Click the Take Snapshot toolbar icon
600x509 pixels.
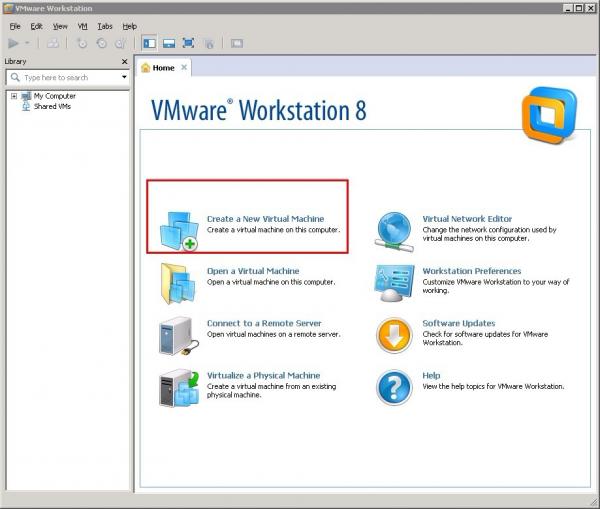[82, 43]
